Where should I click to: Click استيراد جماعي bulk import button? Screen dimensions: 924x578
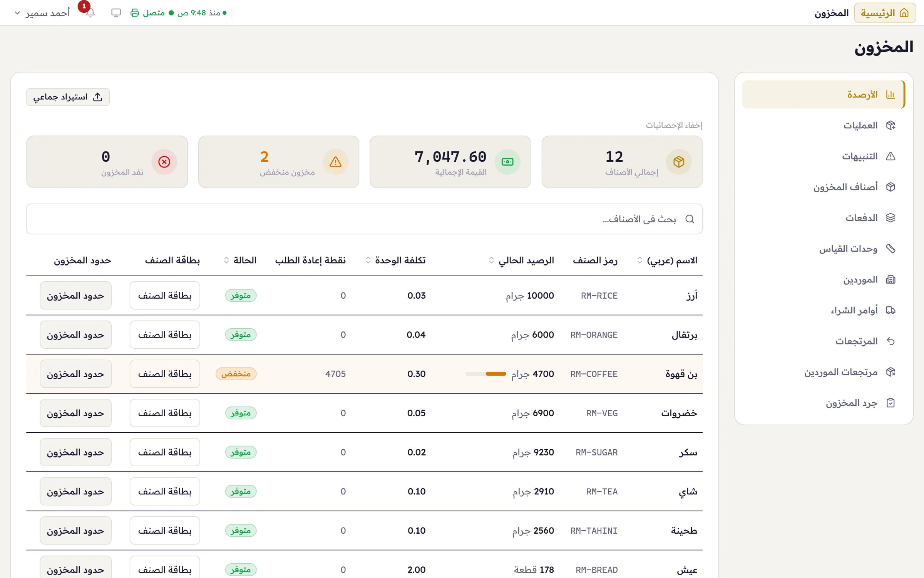pyautogui.click(x=68, y=97)
